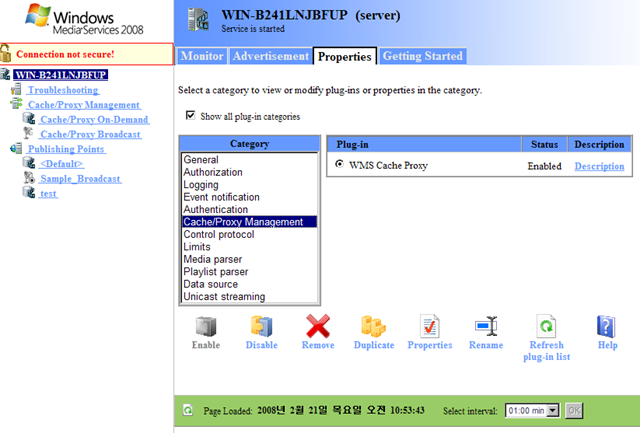640x433 pixels.
Task: Click the Status column header
Action: (544, 144)
